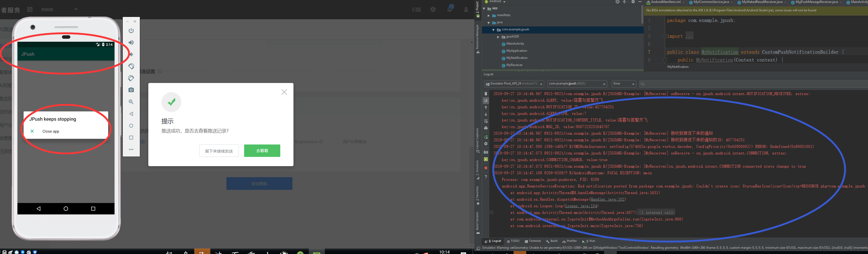Viewport: 868px width, 254px height.
Task: Expand the jpush320 package
Action: 498,37
